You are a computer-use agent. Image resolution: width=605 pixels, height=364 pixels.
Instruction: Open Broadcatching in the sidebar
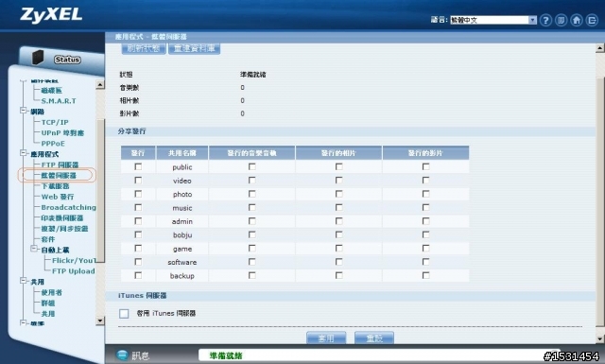pyautogui.click(x=68, y=207)
